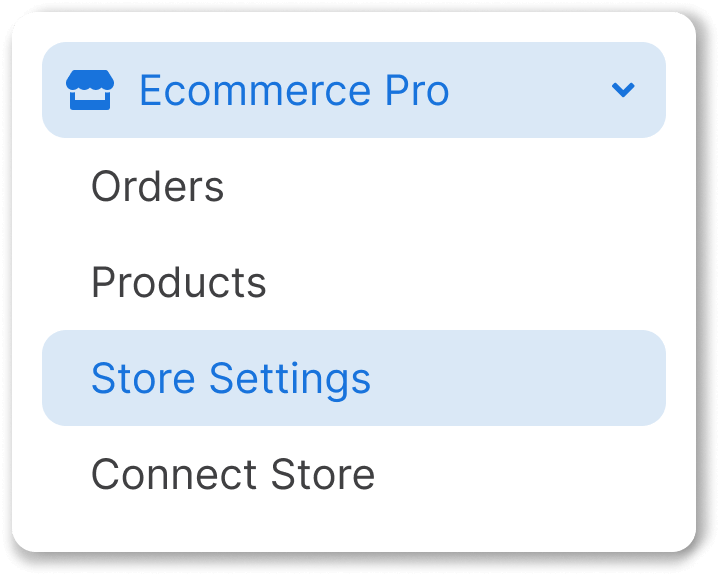Select the shop awning icon beside Ecommerce Pro
720x576 pixels.
[x=90, y=90]
